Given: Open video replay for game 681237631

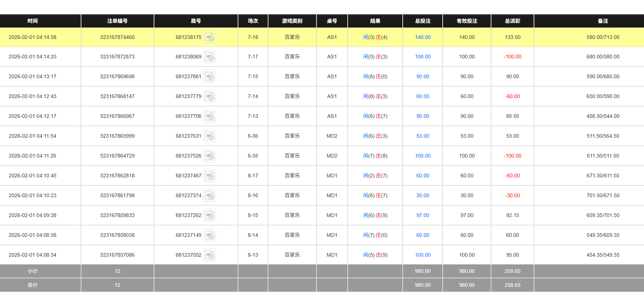Looking at the screenshot, I should [x=209, y=136].
